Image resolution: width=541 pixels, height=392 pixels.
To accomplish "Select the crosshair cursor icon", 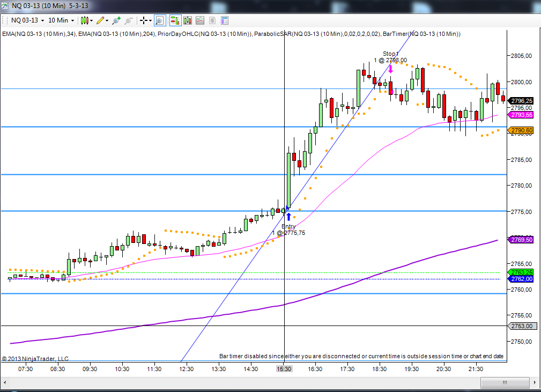I will 144,21.
